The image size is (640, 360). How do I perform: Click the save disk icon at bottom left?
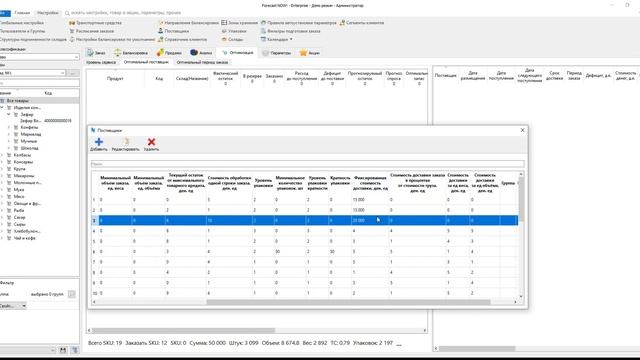pyautogui.click(x=63, y=350)
